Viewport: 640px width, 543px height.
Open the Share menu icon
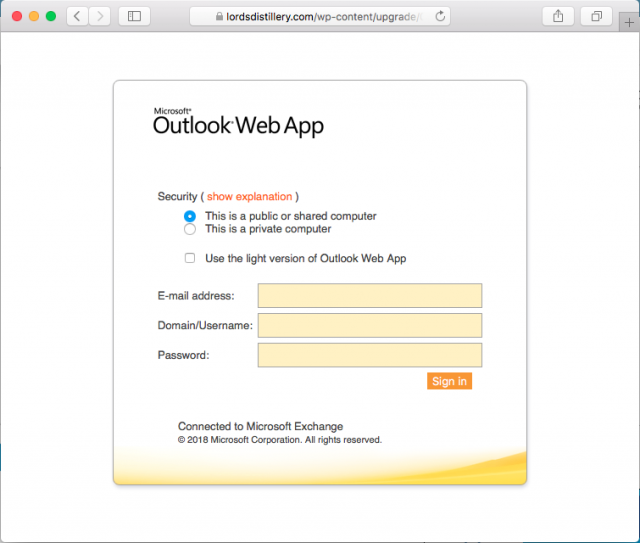[558, 16]
